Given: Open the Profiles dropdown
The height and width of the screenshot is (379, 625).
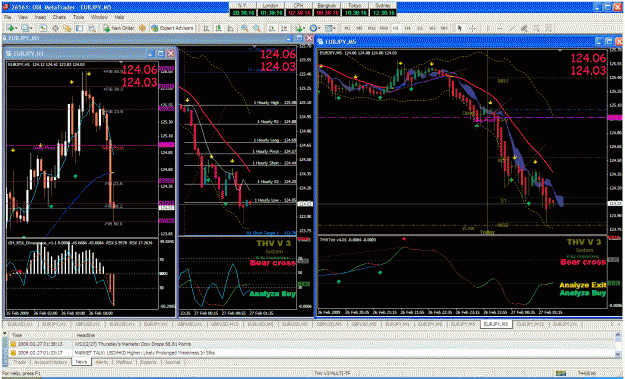Looking at the screenshot, I should [27, 28].
